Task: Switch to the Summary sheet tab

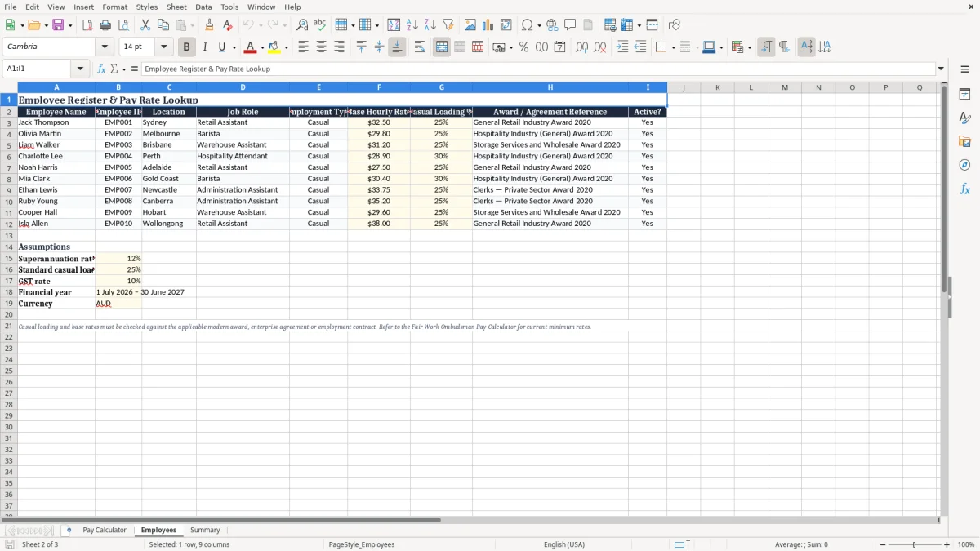Action: tap(205, 530)
